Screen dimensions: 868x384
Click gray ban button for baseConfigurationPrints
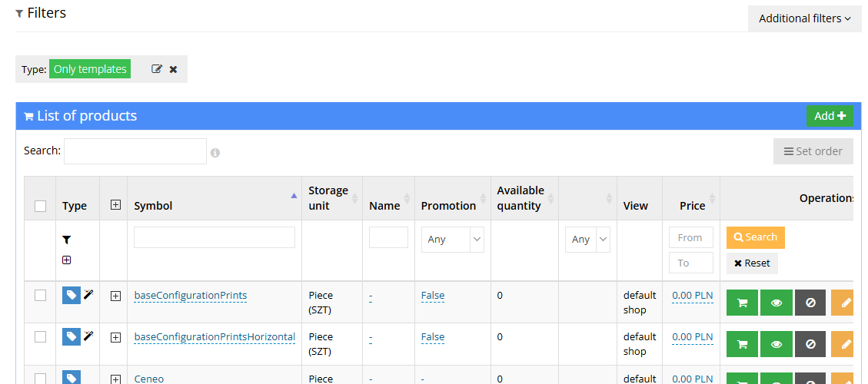click(810, 303)
